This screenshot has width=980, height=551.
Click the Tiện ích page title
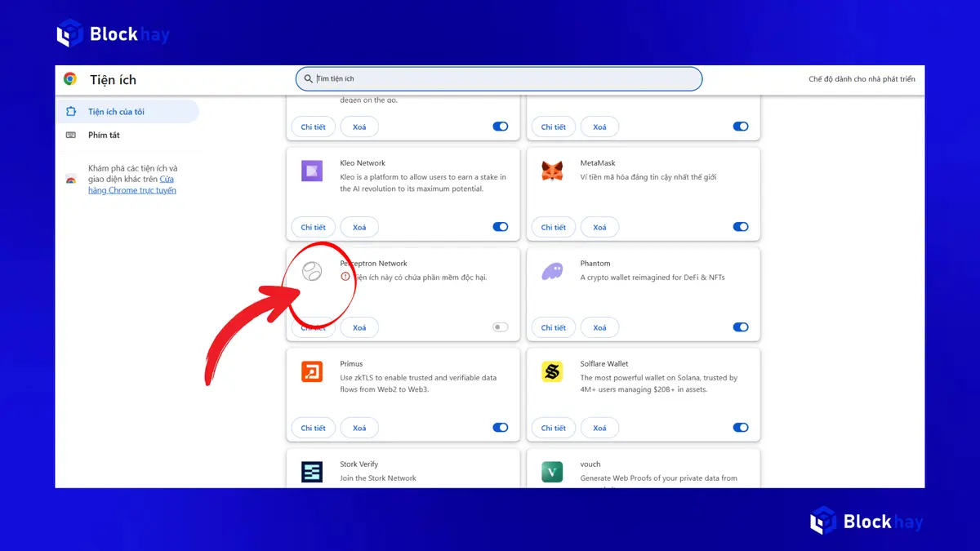[x=114, y=79]
